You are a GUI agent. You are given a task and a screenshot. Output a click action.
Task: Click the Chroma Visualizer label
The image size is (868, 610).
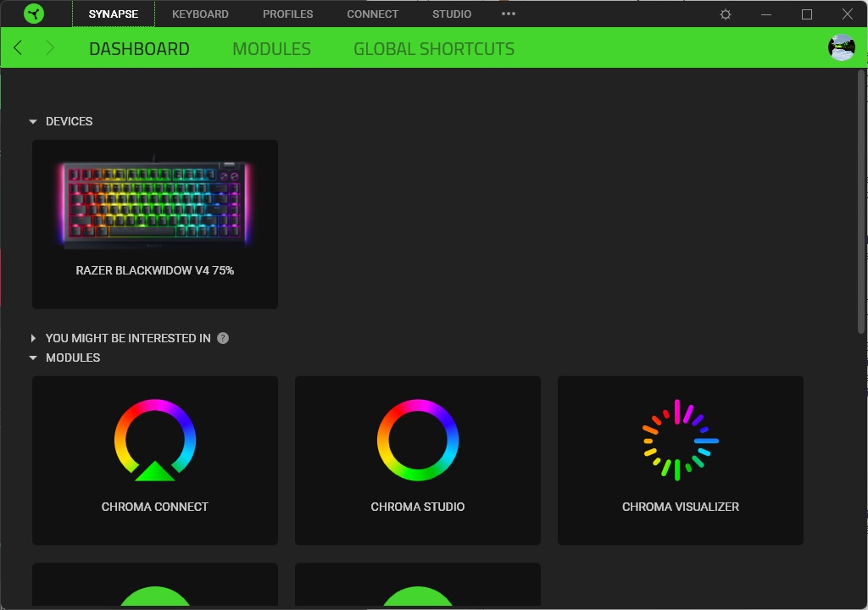point(681,507)
